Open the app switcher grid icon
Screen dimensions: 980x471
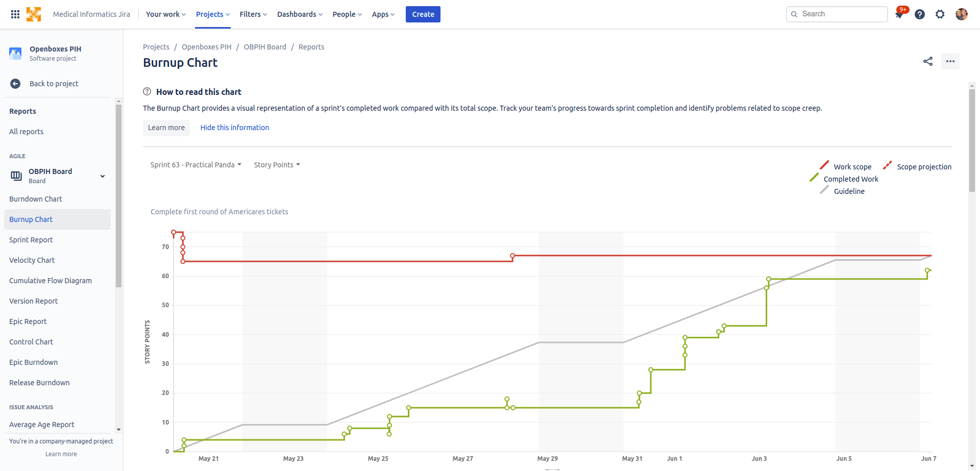[15, 14]
